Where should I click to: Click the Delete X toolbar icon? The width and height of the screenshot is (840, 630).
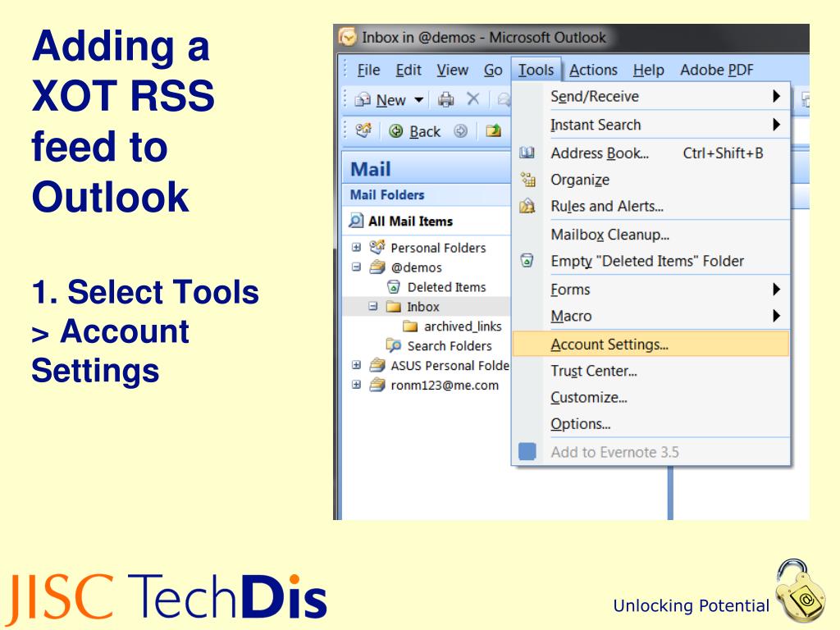(x=473, y=99)
